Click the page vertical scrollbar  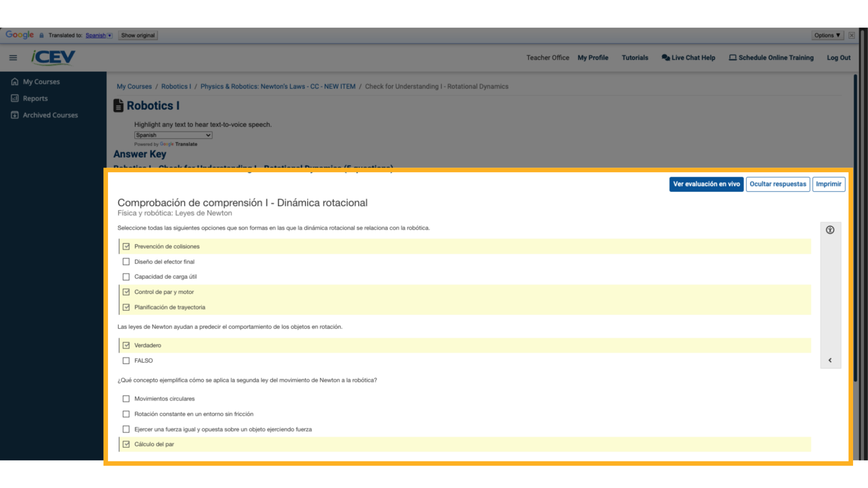(855, 228)
